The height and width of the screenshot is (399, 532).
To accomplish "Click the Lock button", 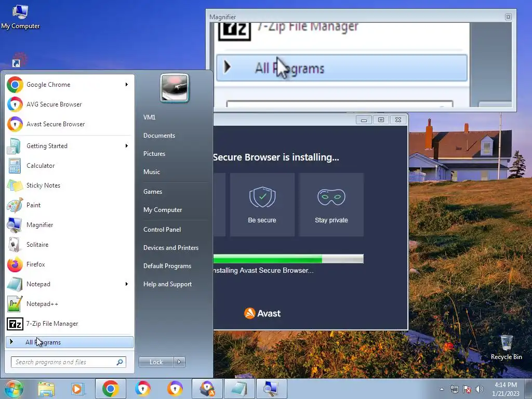I will (156, 362).
